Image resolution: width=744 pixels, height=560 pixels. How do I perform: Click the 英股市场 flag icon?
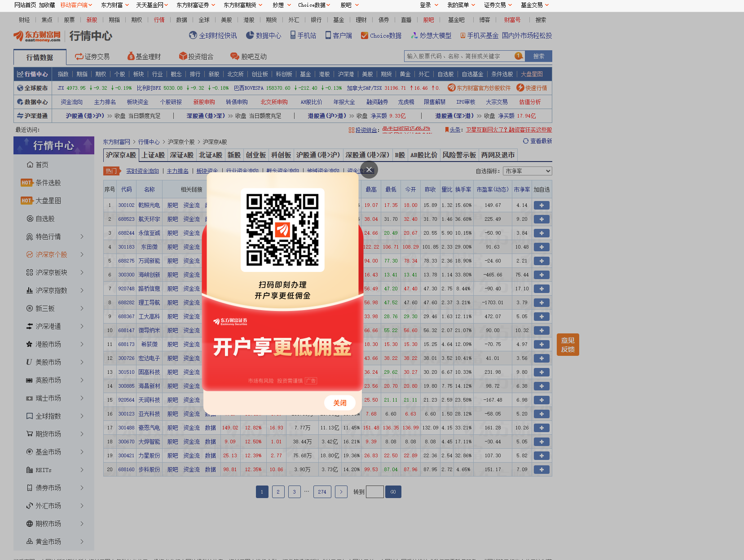point(30,380)
